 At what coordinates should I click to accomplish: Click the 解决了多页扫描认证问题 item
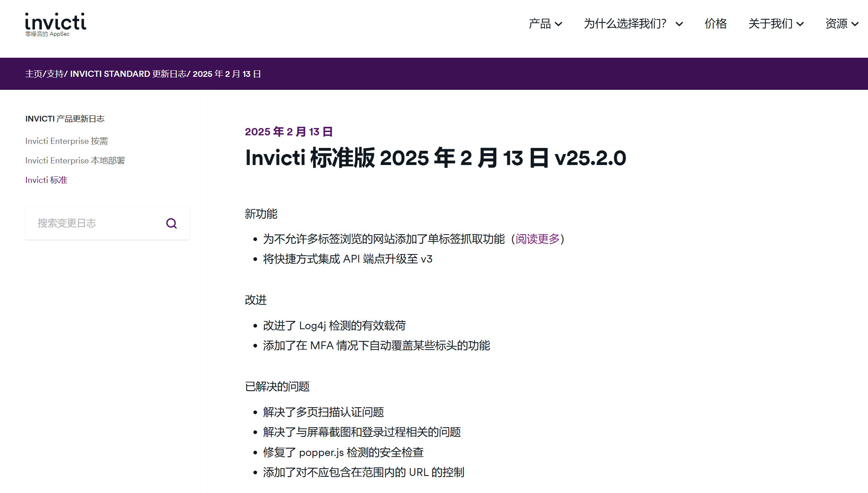coord(324,412)
